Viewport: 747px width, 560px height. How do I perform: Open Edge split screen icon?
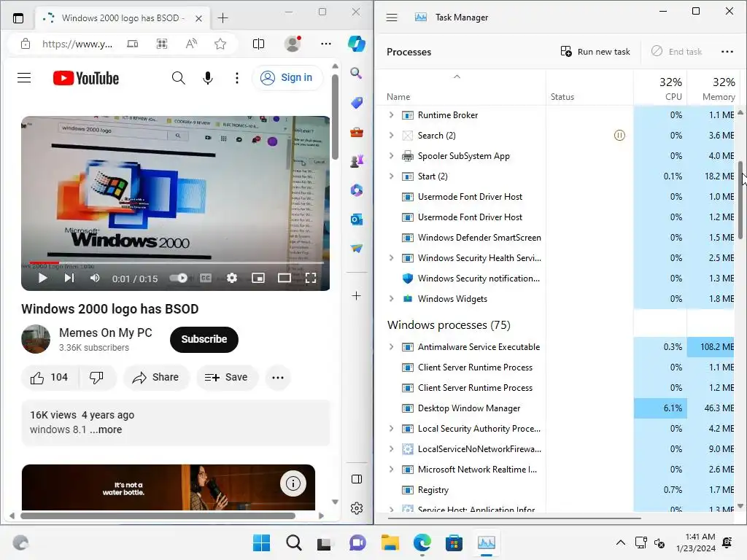258,44
